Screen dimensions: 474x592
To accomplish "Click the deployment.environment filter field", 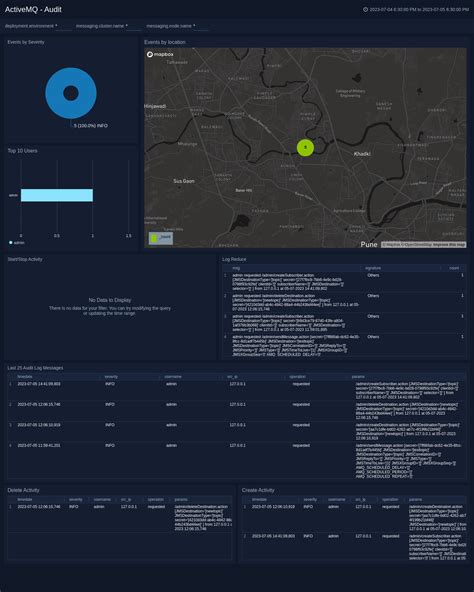I will pos(38,26).
